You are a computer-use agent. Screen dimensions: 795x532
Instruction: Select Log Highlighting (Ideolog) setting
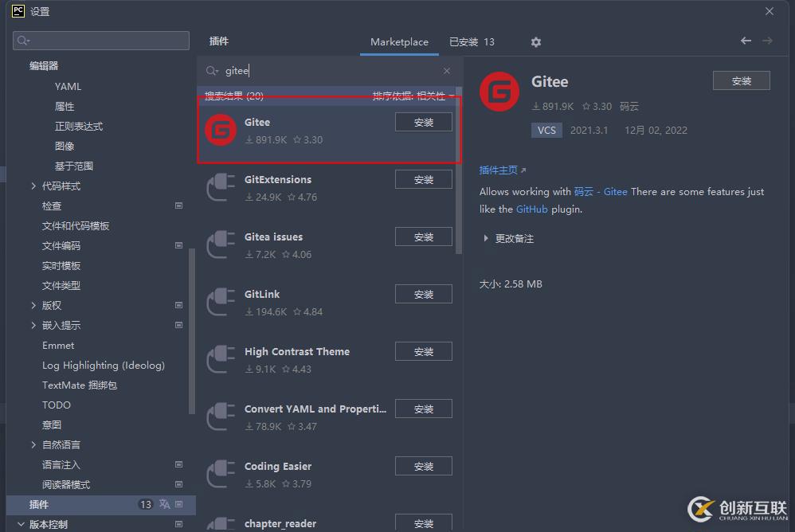tap(104, 365)
